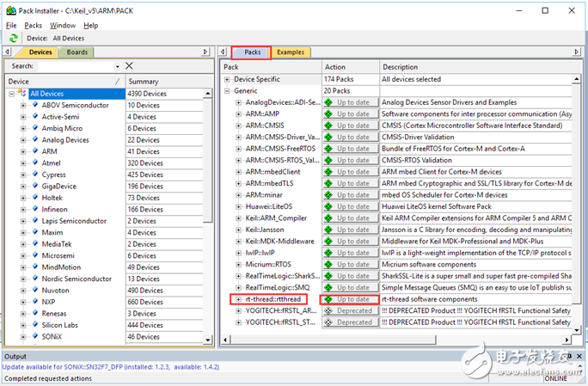Click the ONLINE status bar indicator
588x386 pixels.
pos(555,378)
